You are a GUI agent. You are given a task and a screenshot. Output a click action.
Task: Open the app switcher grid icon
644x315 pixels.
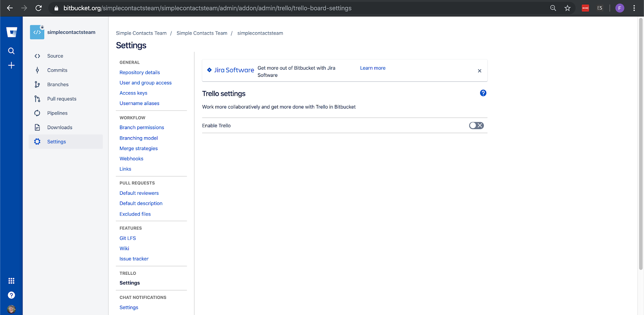pos(11,281)
